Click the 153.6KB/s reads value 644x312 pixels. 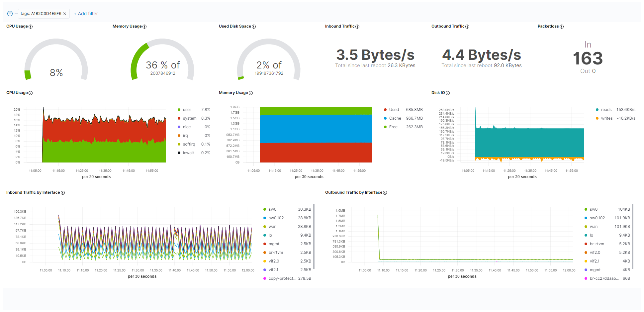(x=626, y=110)
